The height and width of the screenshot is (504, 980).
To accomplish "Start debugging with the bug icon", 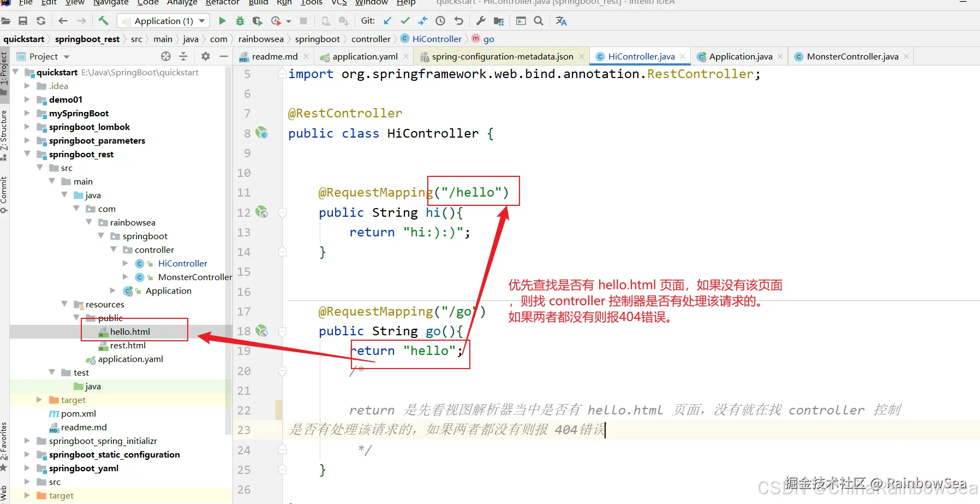I will point(240,21).
